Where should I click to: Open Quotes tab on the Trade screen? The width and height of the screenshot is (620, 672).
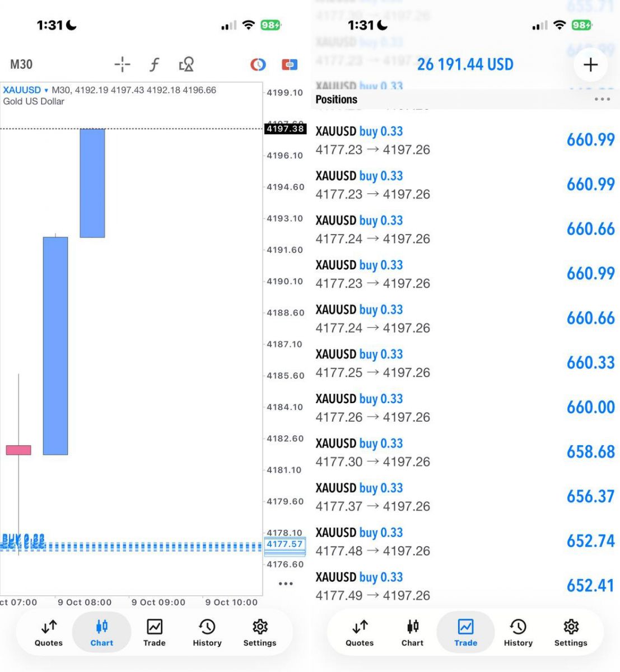coord(360,633)
